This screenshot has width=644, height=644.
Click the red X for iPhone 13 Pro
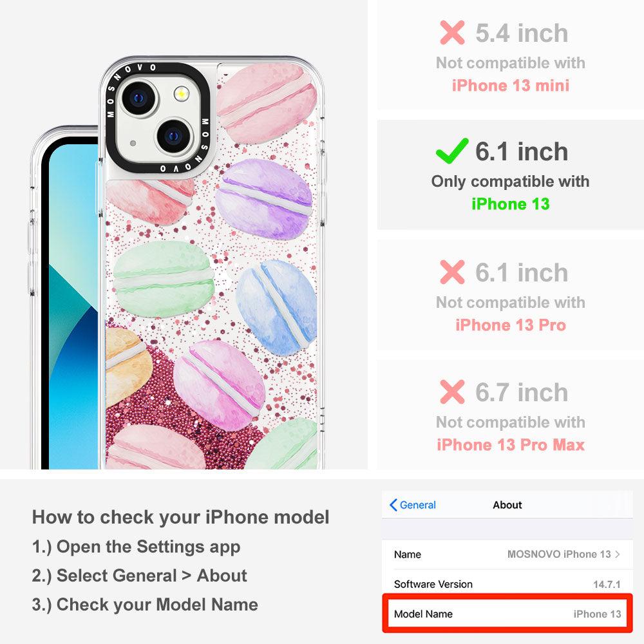click(x=452, y=272)
